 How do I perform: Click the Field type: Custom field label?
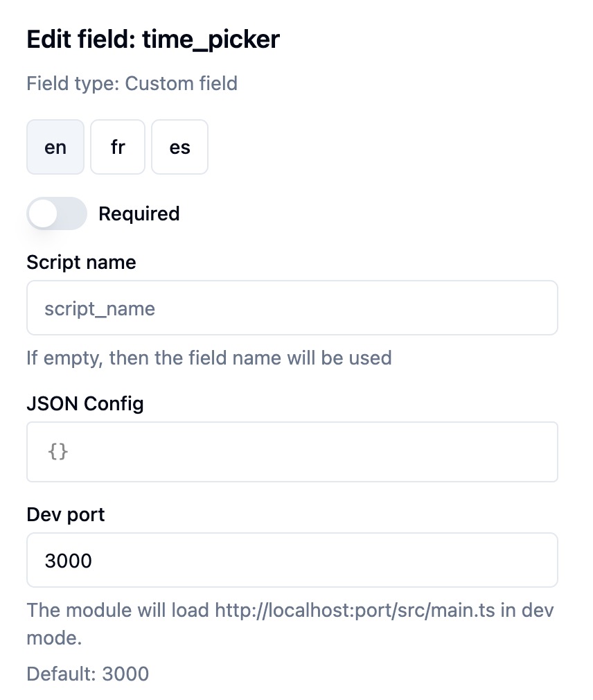pyautogui.click(x=132, y=83)
